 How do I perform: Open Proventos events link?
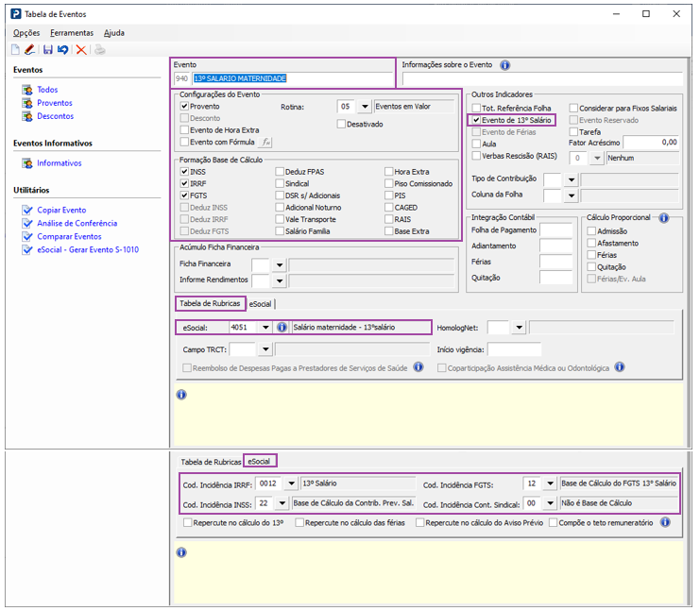pyautogui.click(x=55, y=103)
